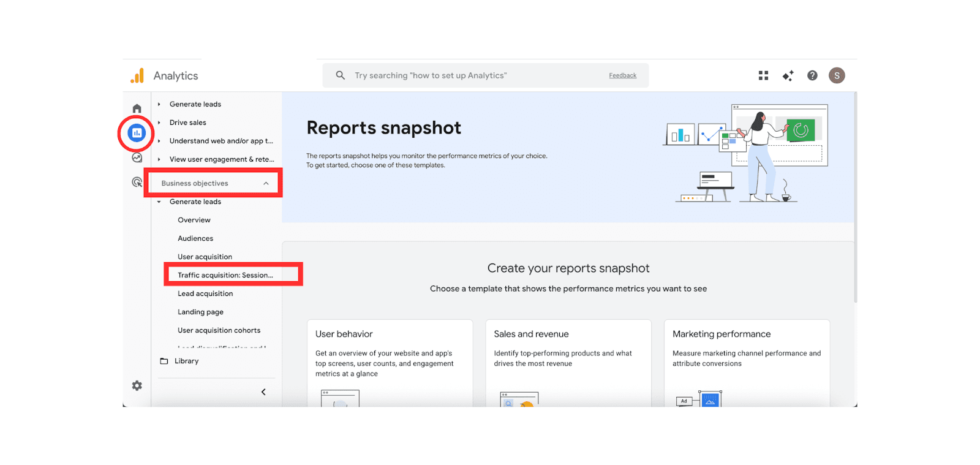Screen dimensions: 980x465
Task: Open the Advertising icon in left rail
Action: point(137,182)
